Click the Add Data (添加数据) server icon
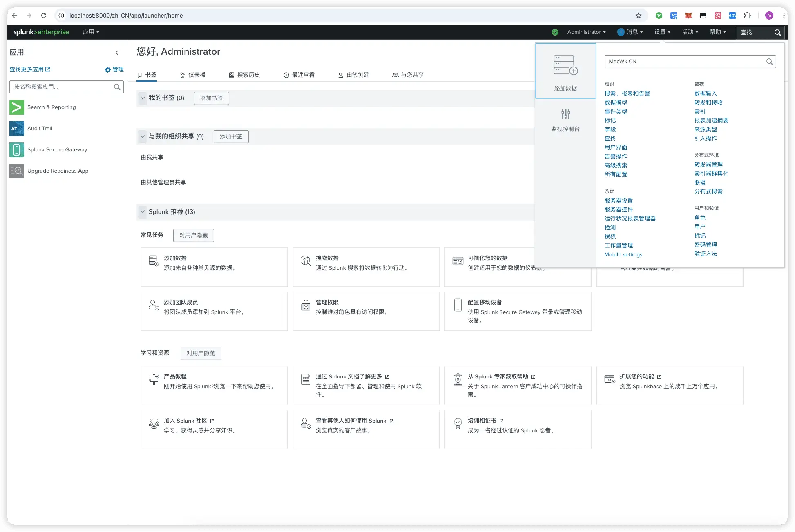The height and width of the screenshot is (532, 795). tap(565, 65)
